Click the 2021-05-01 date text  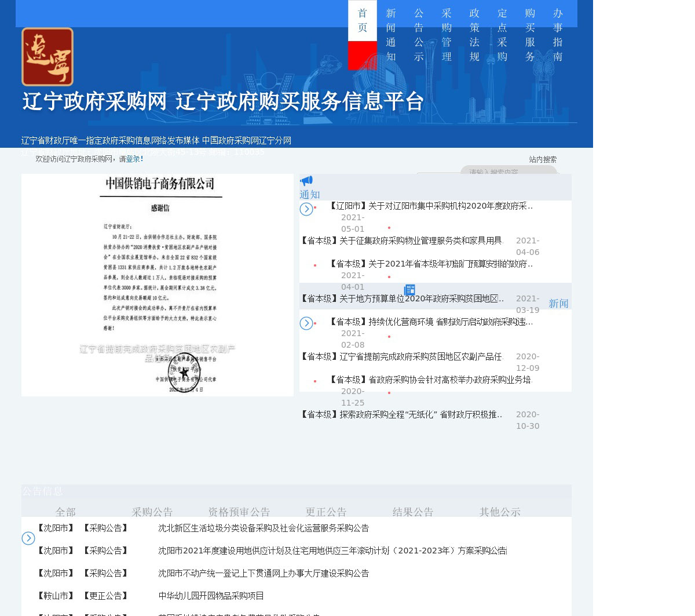coord(353,223)
